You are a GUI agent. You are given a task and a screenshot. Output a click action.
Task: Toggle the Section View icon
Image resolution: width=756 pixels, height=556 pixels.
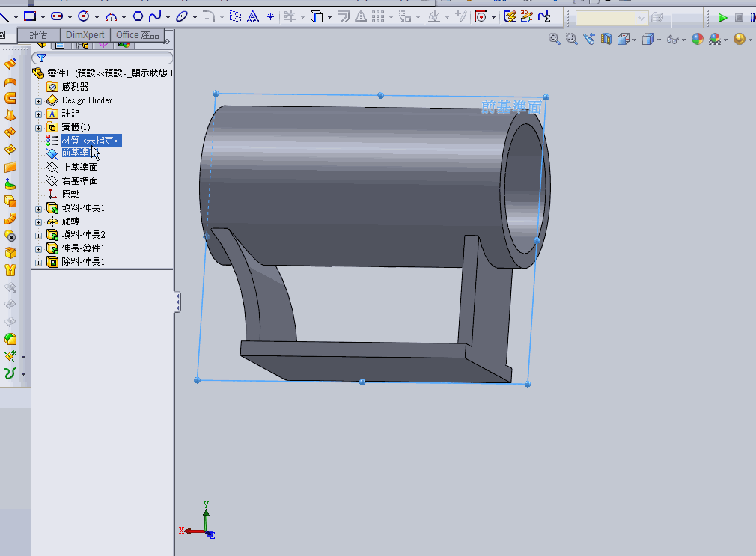click(606, 39)
